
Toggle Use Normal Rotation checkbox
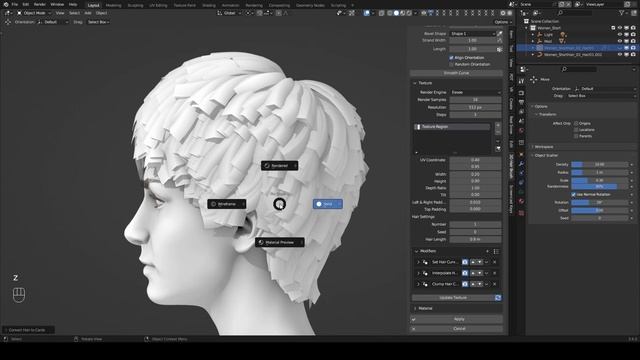coord(573,195)
